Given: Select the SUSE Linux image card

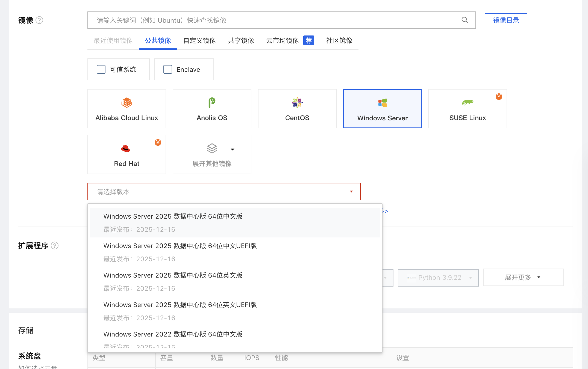Looking at the screenshot, I should (x=468, y=109).
